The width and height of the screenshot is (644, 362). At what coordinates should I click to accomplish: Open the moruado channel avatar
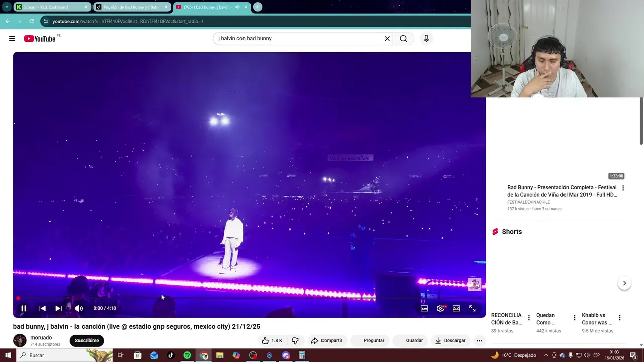click(20, 340)
